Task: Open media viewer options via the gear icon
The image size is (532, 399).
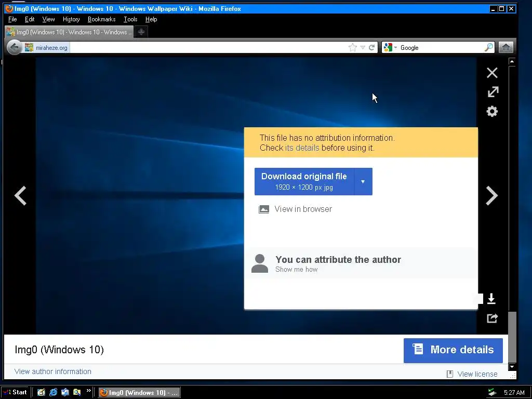Action: click(x=492, y=111)
